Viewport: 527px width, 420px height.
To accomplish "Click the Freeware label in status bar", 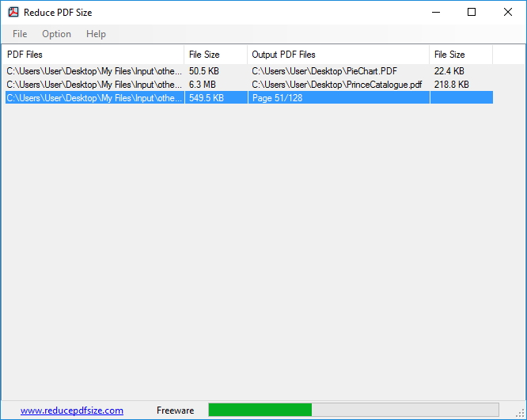I will pos(175,411).
